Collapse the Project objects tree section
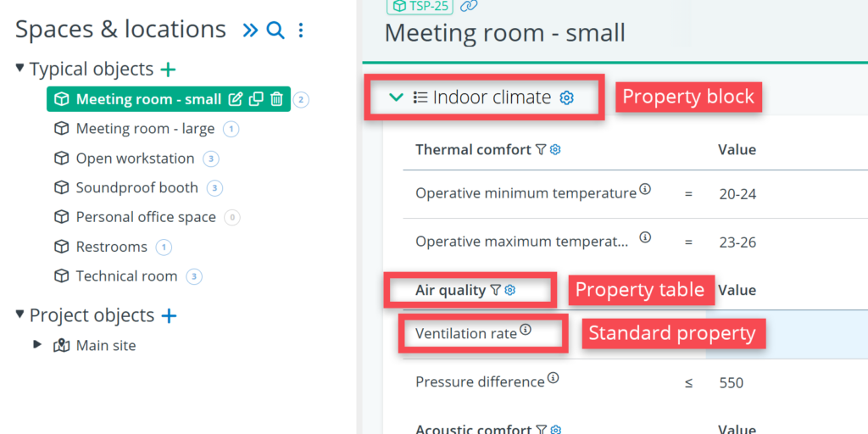This screenshot has height=434, width=868. [20, 314]
